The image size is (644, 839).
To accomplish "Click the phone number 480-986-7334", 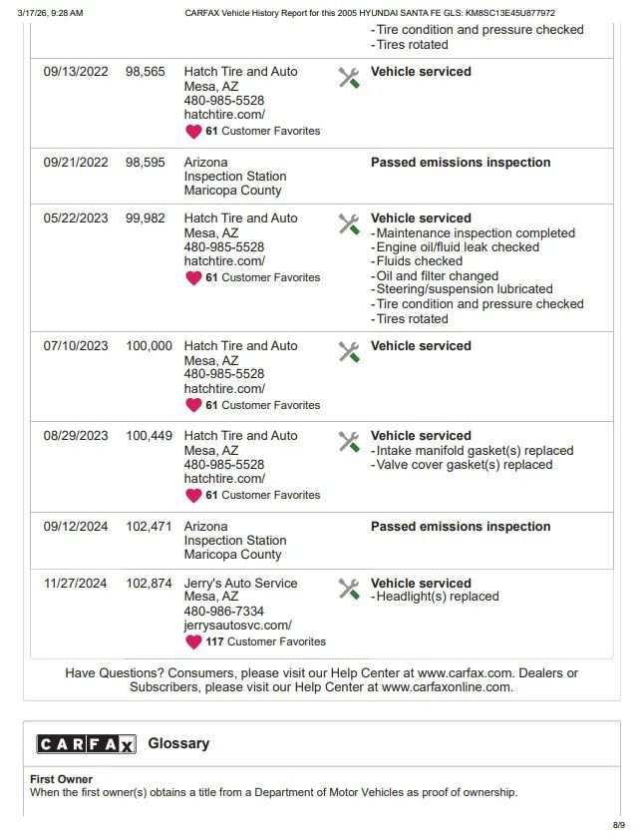I will pos(224,612).
